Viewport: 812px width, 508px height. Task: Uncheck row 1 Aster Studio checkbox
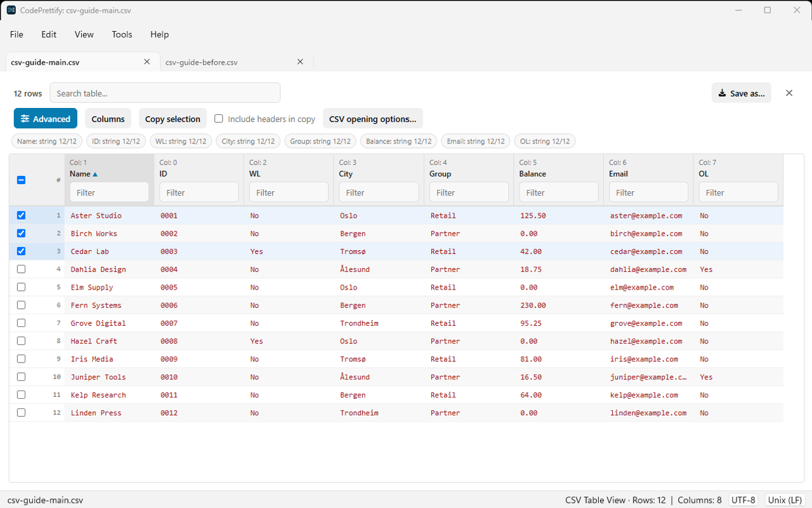click(21, 215)
